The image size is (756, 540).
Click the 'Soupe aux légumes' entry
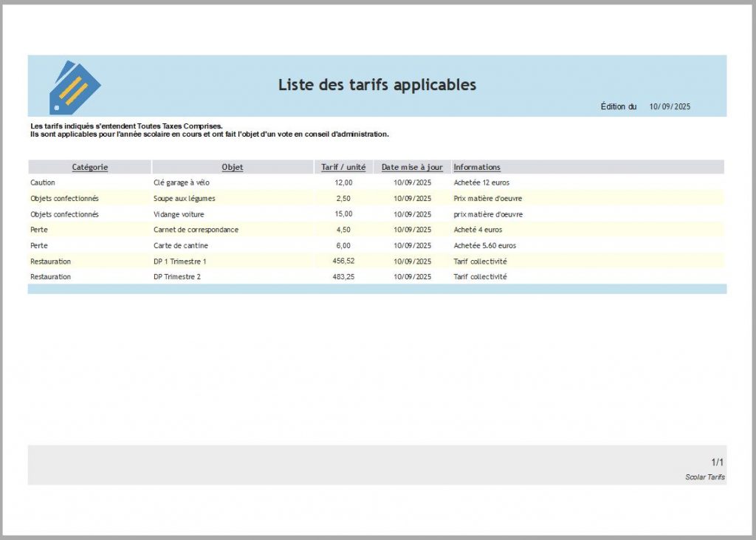[185, 199]
